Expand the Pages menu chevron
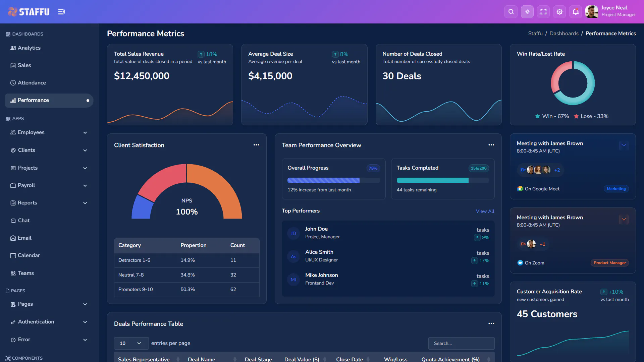 85,304
